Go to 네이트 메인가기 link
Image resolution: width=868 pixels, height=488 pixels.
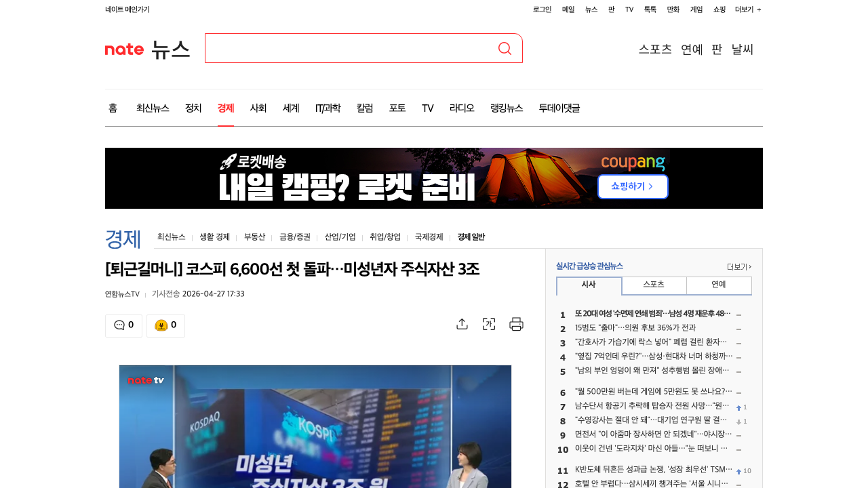(127, 9)
